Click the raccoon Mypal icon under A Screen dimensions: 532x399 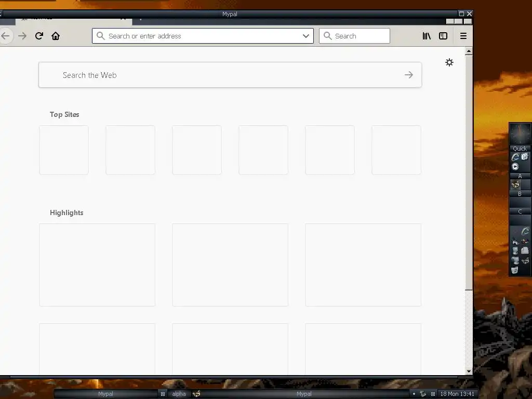515,184
